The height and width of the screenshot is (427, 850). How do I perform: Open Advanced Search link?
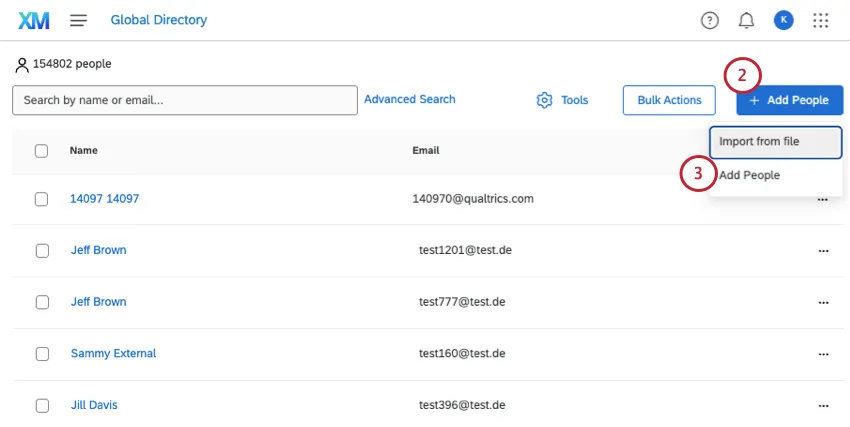(x=410, y=99)
